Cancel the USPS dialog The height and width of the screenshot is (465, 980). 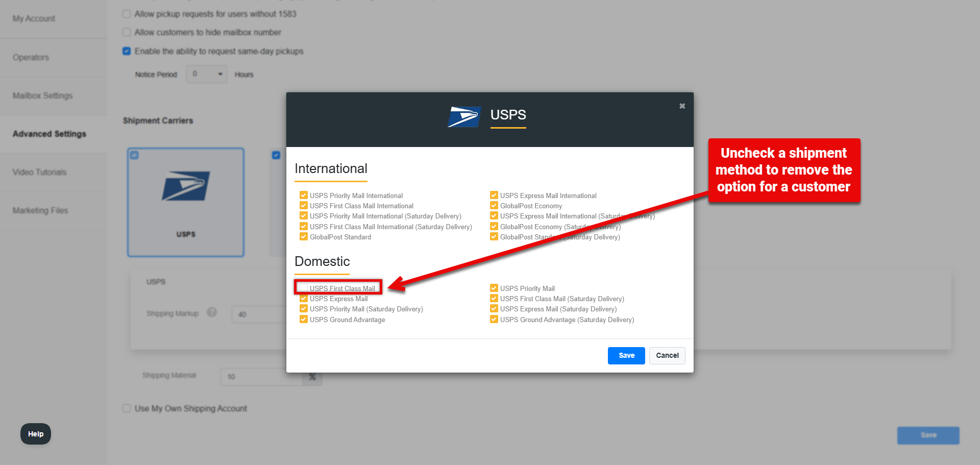(x=667, y=356)
